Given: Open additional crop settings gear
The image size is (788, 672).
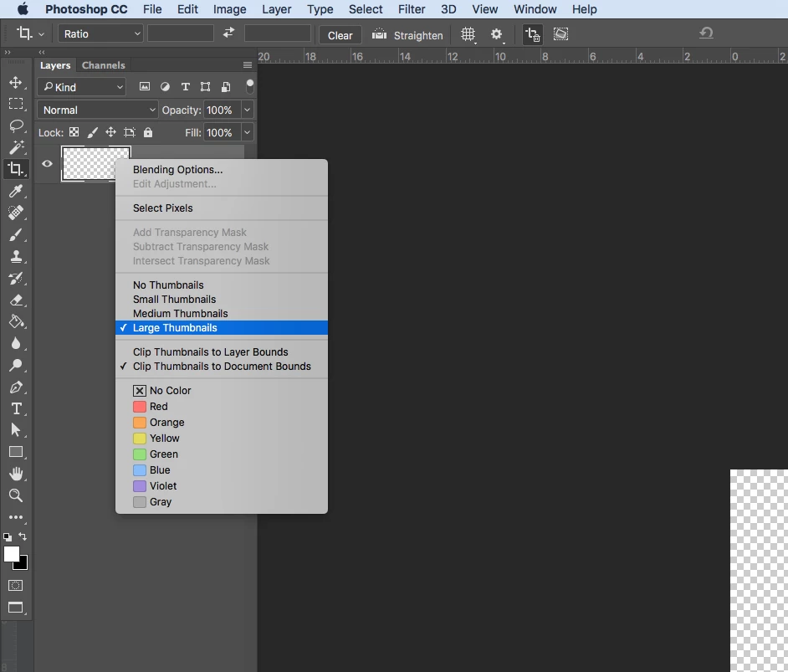Looking at the screenshot, I should pos(497,34).
